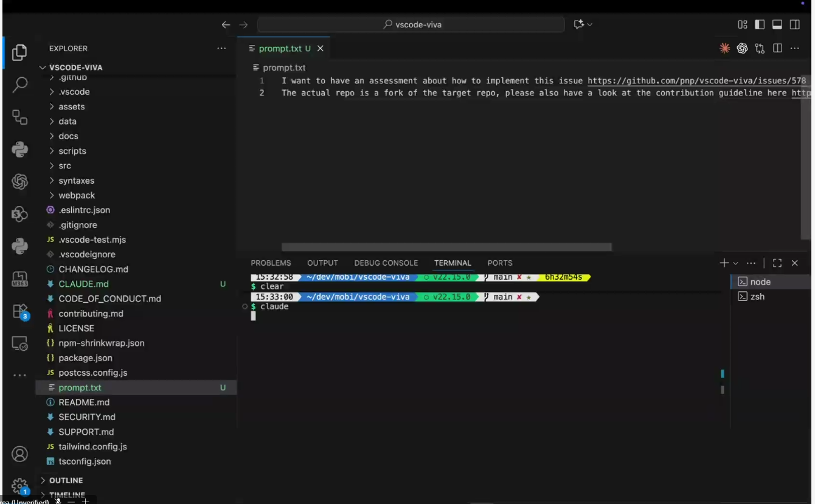
Task: Select the zsh terminal in the list
Action: 757,297
